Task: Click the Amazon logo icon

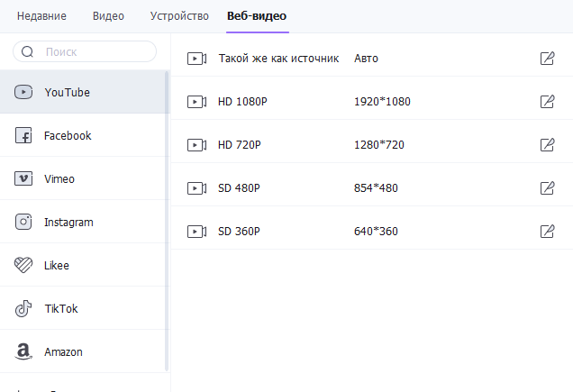Action: point(23,351)
